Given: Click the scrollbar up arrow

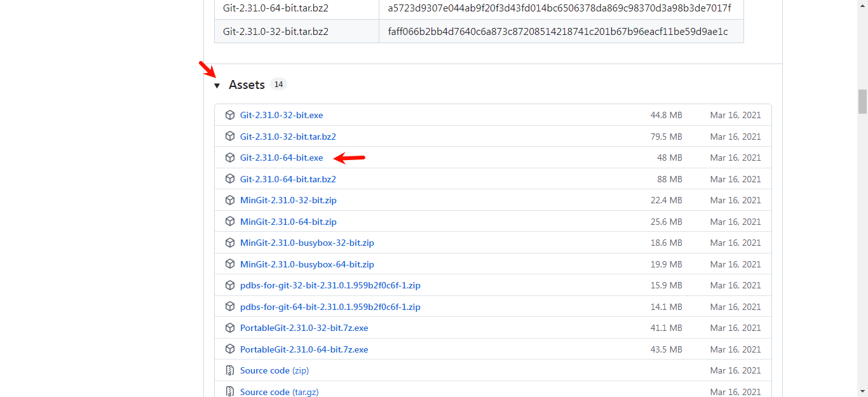Looking at the screenshot, I should [862, 5].
